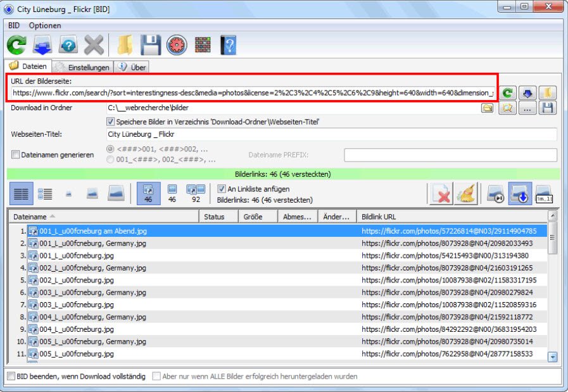
Task: Click the rename image im_1 icon
Action: coord(544,193)
